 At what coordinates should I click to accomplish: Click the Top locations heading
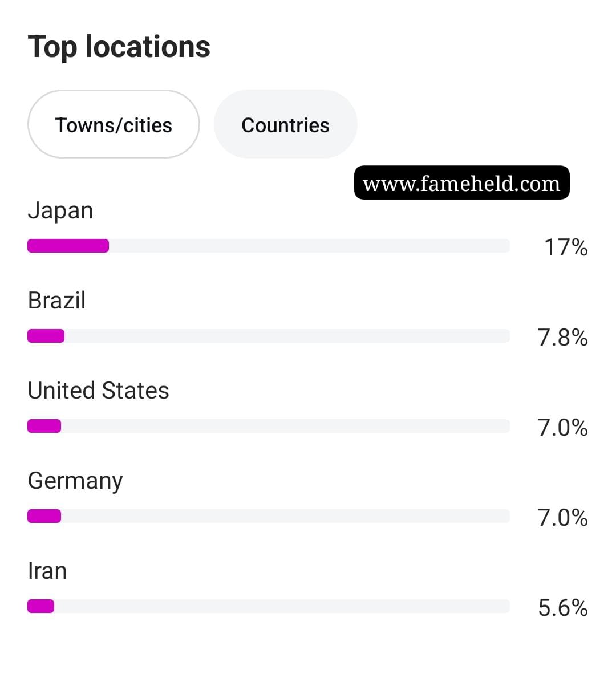tap(119, 47)
